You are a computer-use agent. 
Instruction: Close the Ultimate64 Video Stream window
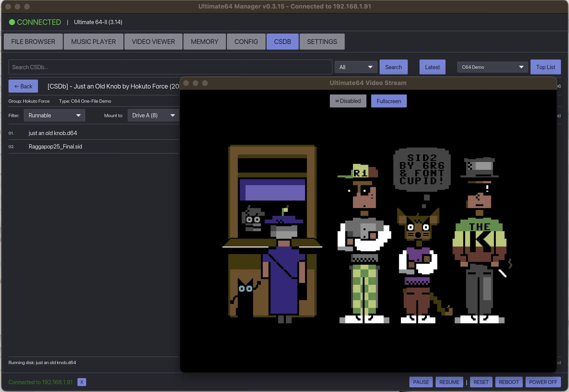pyautogui.click(x=186, y=83)
